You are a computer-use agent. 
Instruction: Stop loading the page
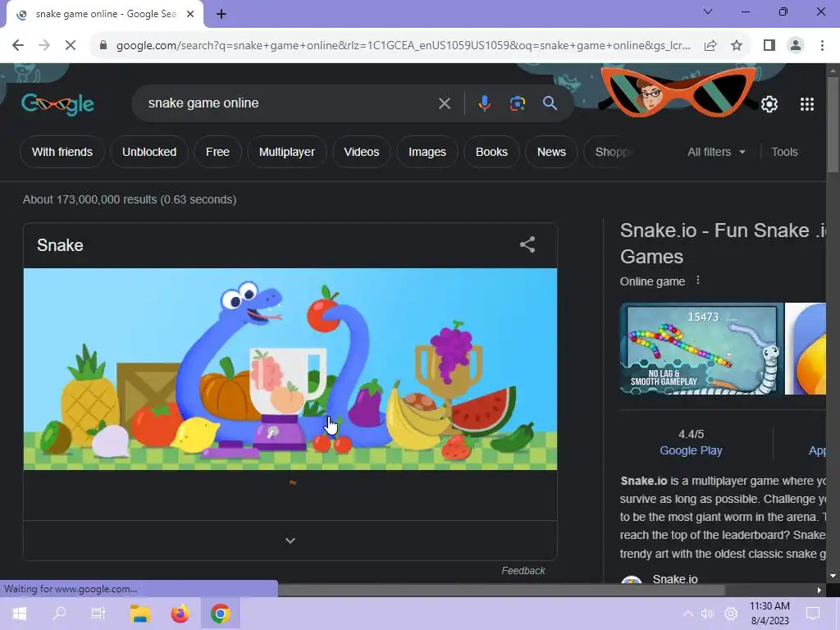(71, 46)
